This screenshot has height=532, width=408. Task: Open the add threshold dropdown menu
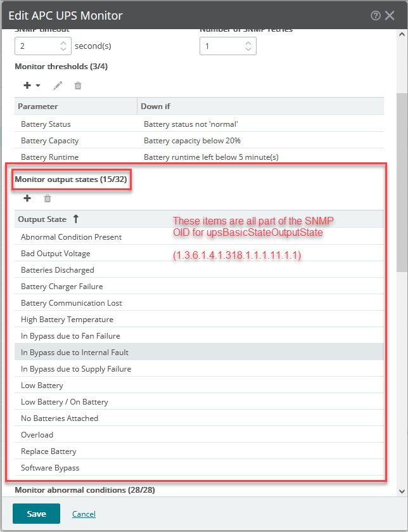[32, 86]
